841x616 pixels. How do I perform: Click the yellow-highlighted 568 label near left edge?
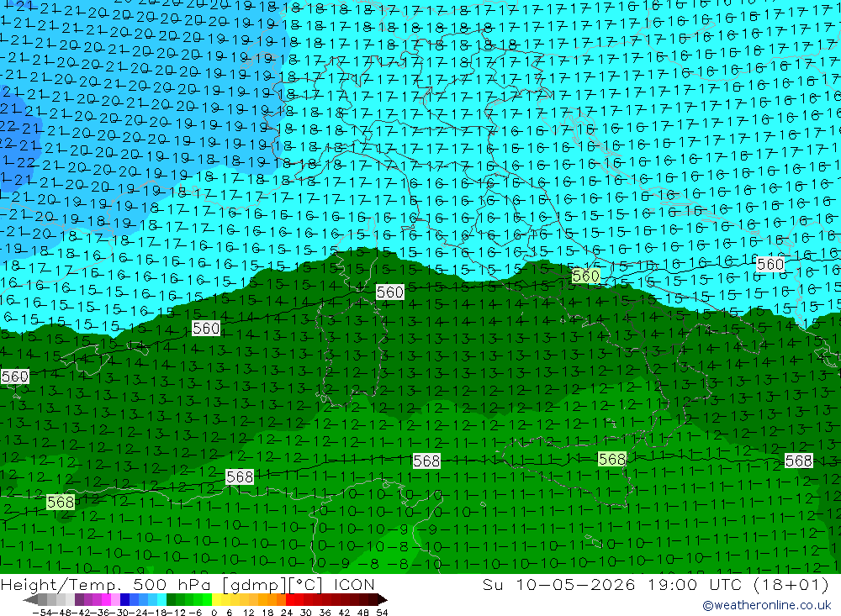61,503
